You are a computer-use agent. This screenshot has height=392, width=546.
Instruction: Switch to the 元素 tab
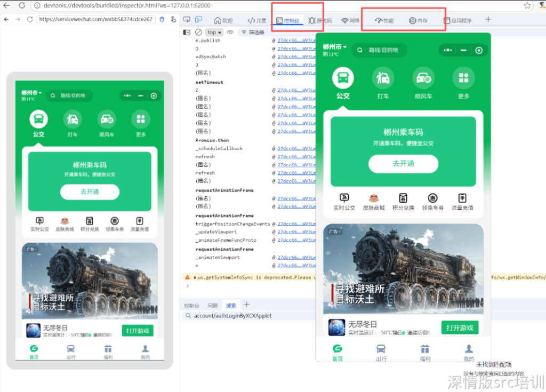(x=257, y=21)
